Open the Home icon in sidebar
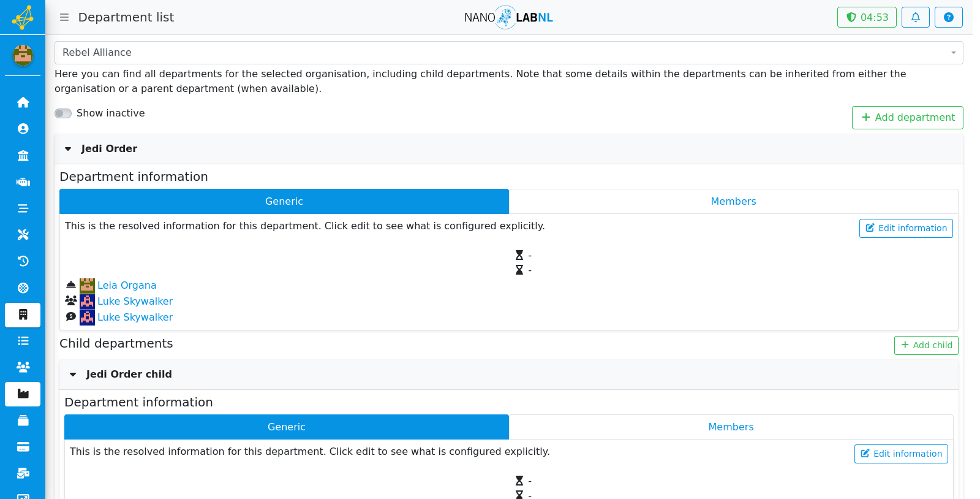This screenshot has height=499, width=980. click(23, 102)
